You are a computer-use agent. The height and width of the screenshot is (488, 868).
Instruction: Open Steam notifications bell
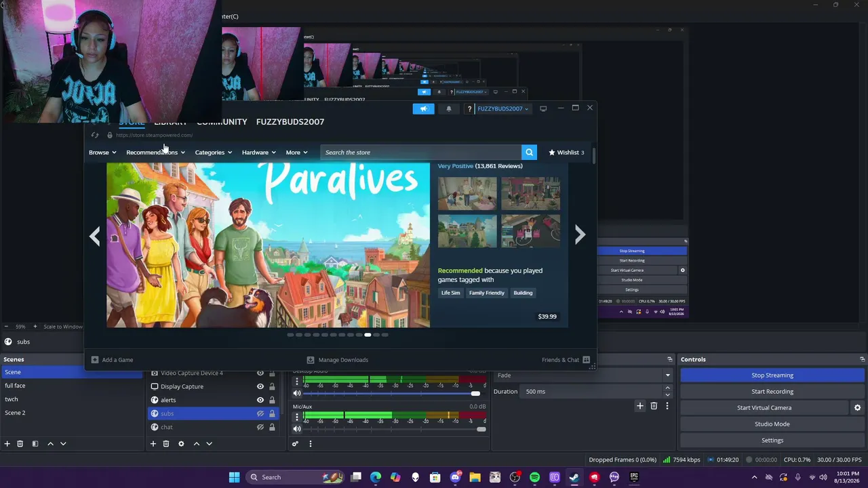(448, 108)
